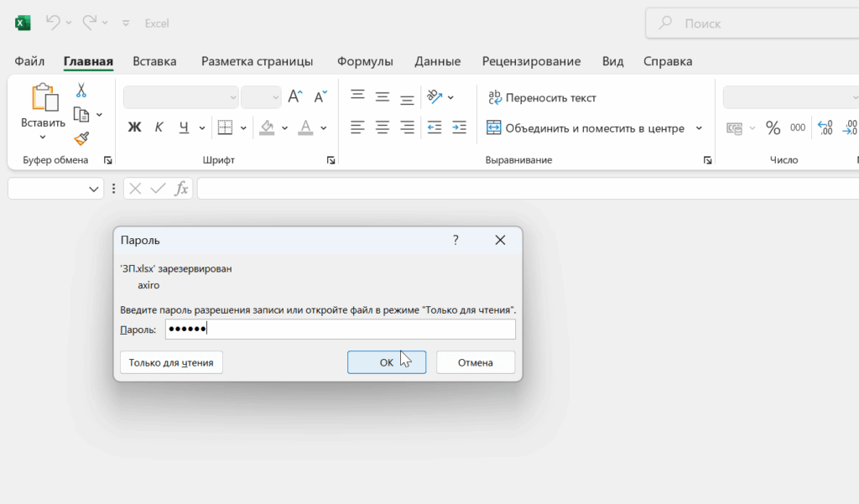
Task: Click Объединить и поместить в центре
Action: pos(586,128)
